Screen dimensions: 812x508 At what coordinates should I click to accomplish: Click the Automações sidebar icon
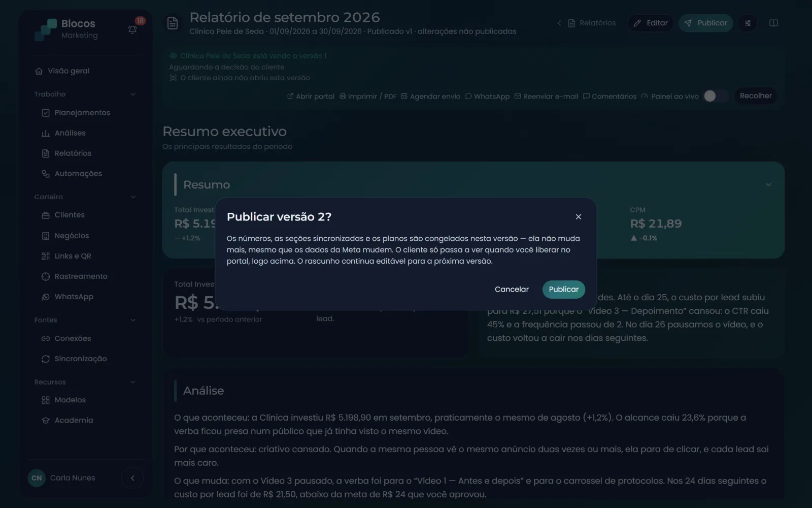coord(46,174)
